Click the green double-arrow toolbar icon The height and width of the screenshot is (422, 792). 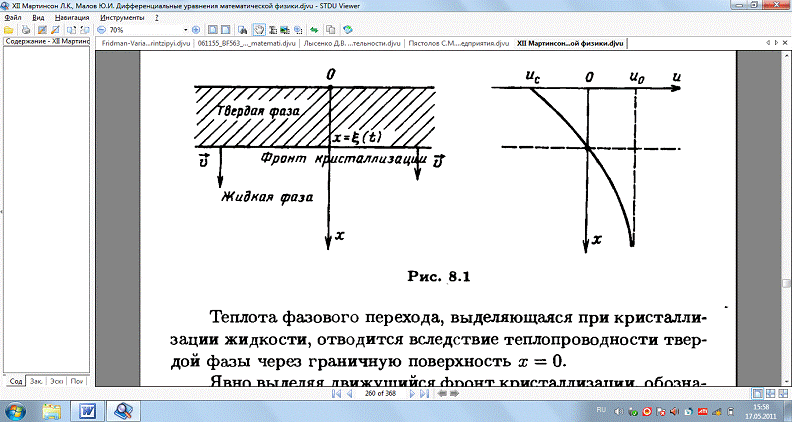tap(314, 30)
